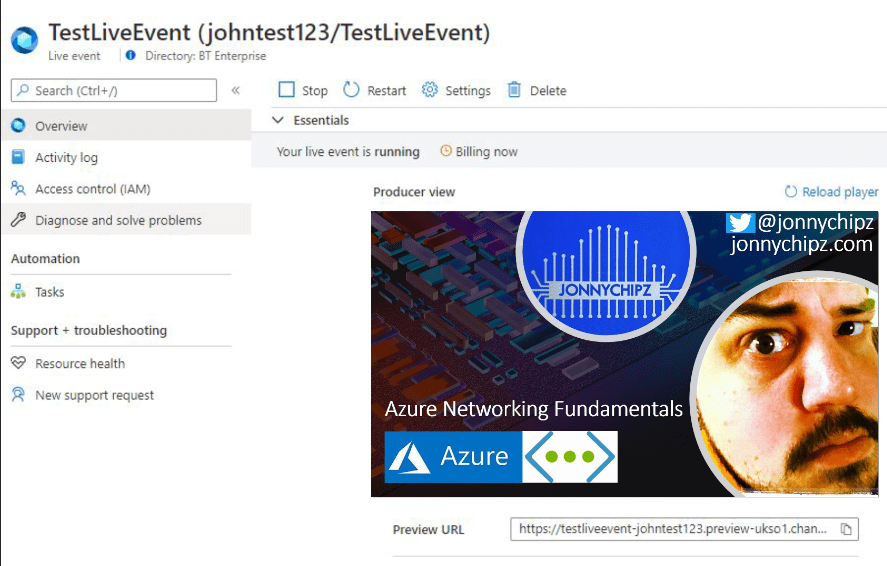Click the directory info icon
This screenshot has width=887, height=566.
[131, 56]
